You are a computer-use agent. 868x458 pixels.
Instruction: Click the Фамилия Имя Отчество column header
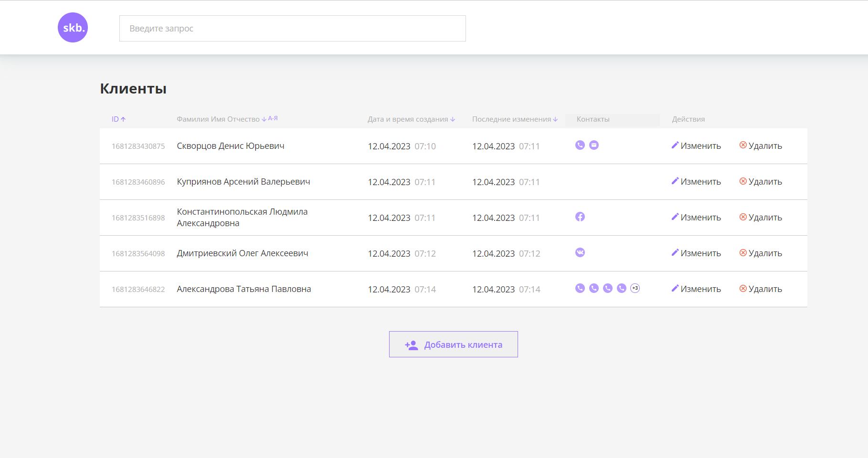tap(217, 119)
